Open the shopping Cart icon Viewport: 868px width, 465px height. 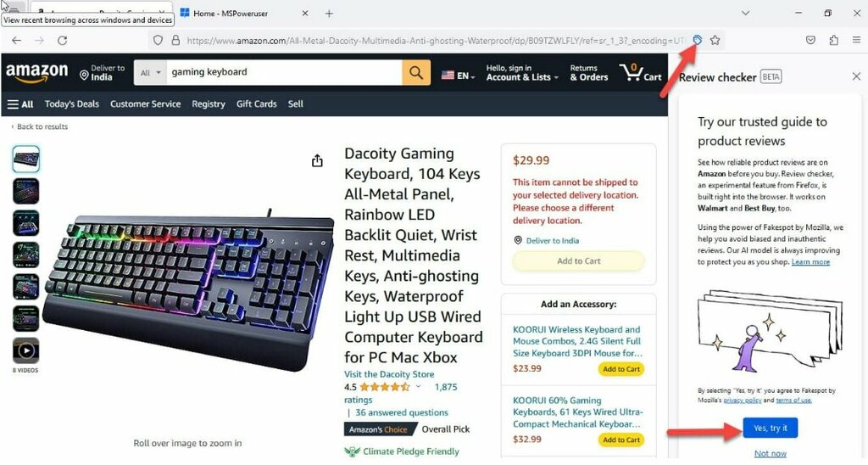(641, 73)
